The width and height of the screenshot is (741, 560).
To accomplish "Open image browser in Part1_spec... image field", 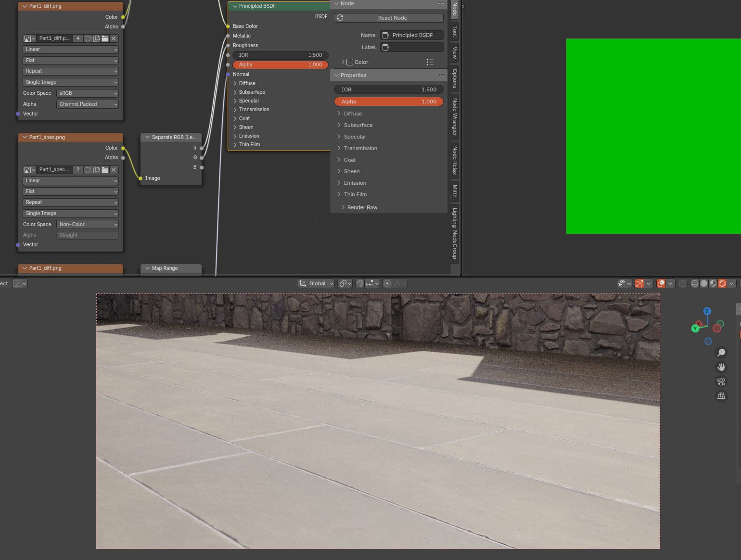I will click(x=29, y=170).
